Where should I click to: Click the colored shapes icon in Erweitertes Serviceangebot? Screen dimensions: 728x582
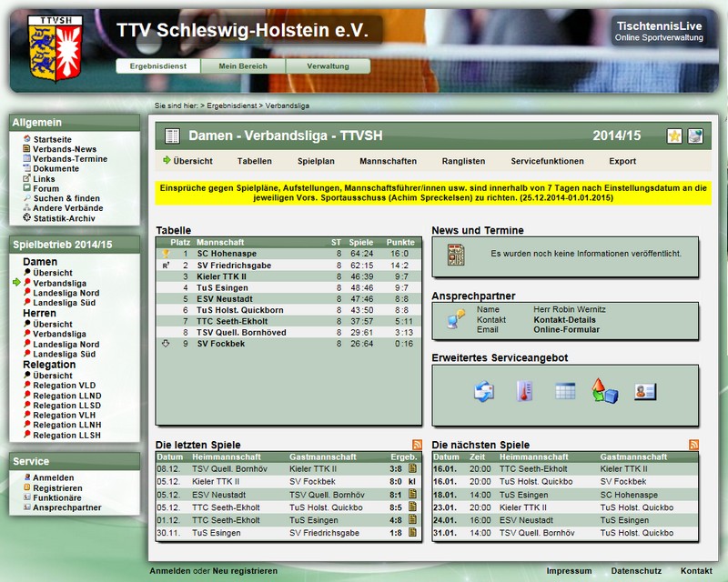(x=605, y=392)
